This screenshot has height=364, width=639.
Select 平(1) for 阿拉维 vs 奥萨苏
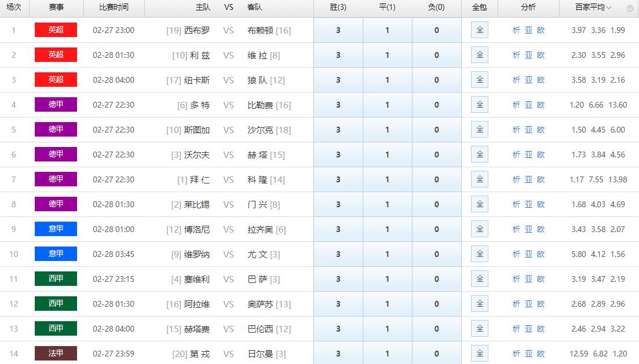click(x=387, y=303)
